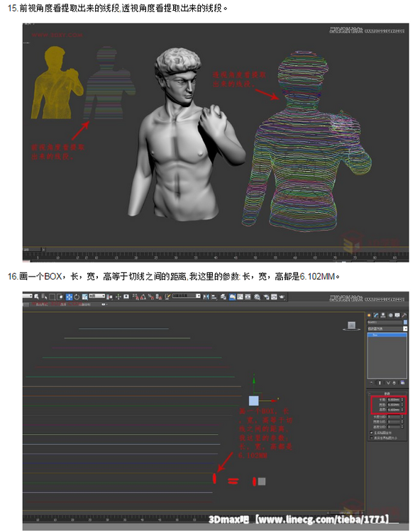Switch to the Create command panel
The image size is (415, 532).
369,315
